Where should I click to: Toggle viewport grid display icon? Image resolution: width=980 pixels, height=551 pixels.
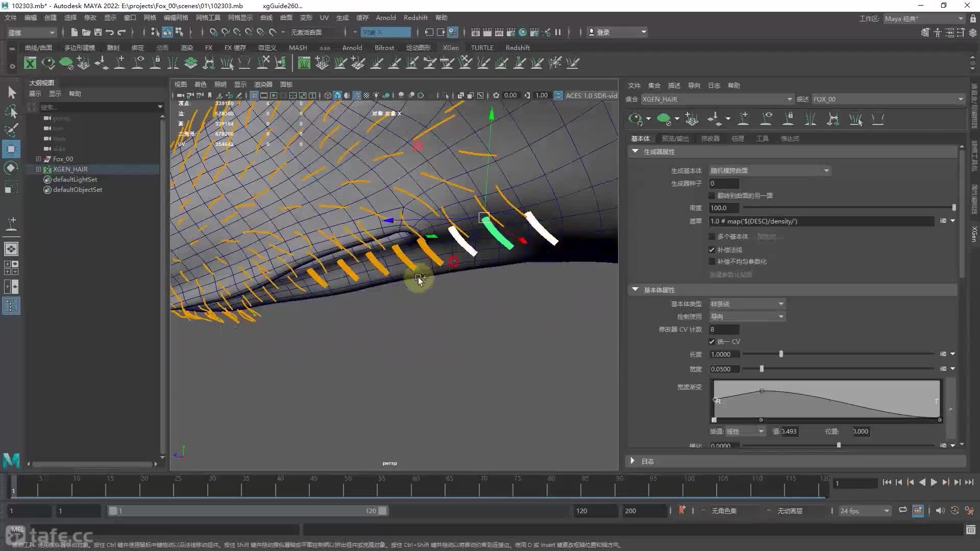[x=254, y=95]
